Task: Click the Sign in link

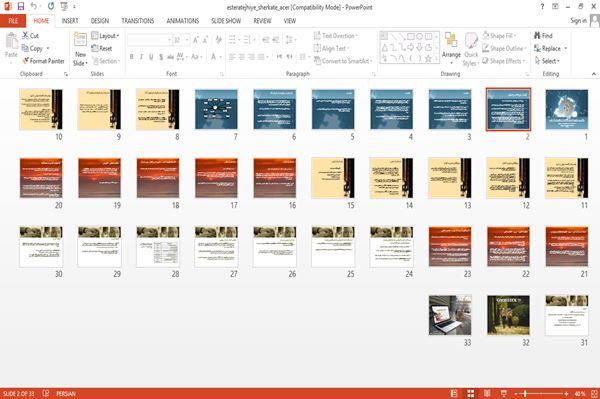Action: point(578,21)
